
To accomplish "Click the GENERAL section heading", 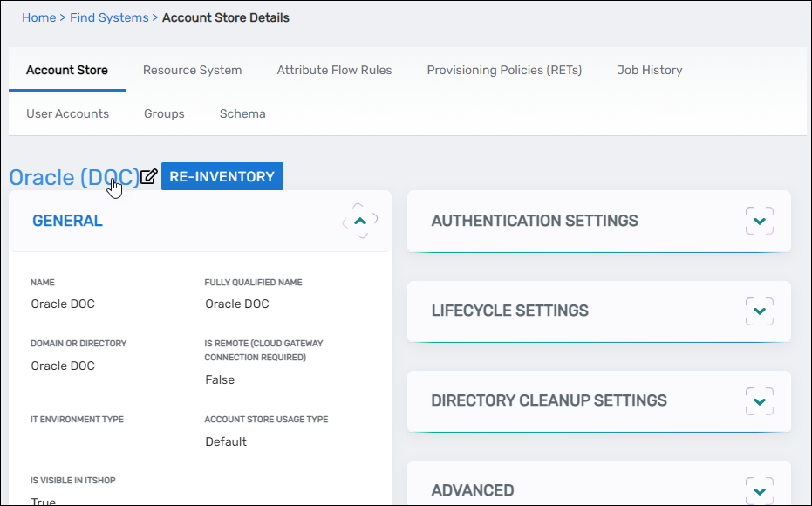I will pos(67,221).
